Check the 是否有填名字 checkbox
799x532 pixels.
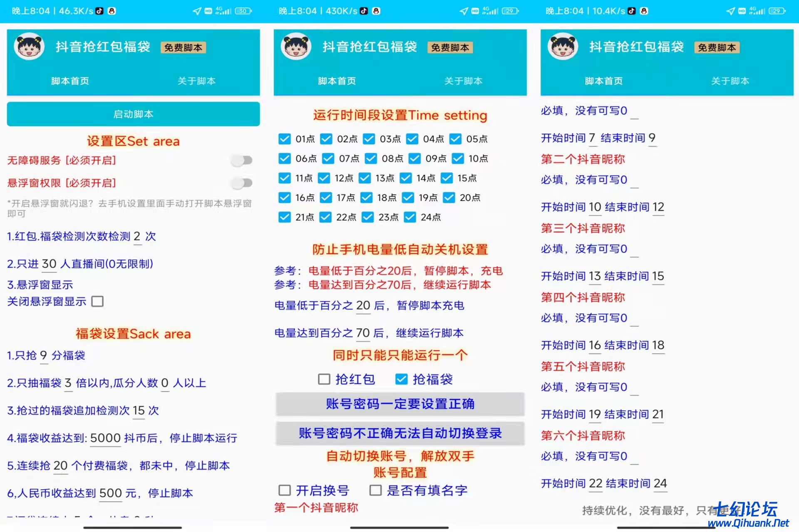coord(375,490)
